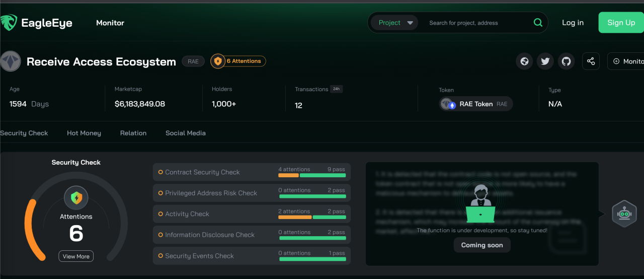The height and width of the screenshot is (279, 644).
Task: Click the hacker laptop illustration
Action: click(480, 204)
